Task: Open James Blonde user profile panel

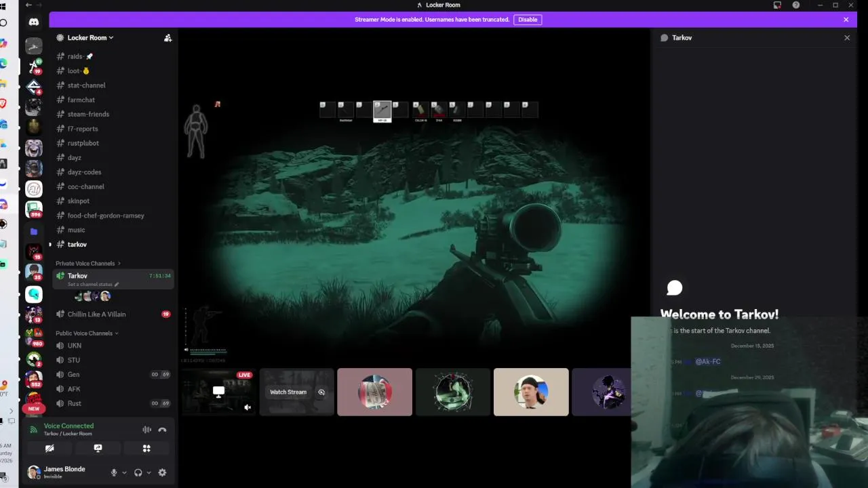Action: click(x=65, y=472)
